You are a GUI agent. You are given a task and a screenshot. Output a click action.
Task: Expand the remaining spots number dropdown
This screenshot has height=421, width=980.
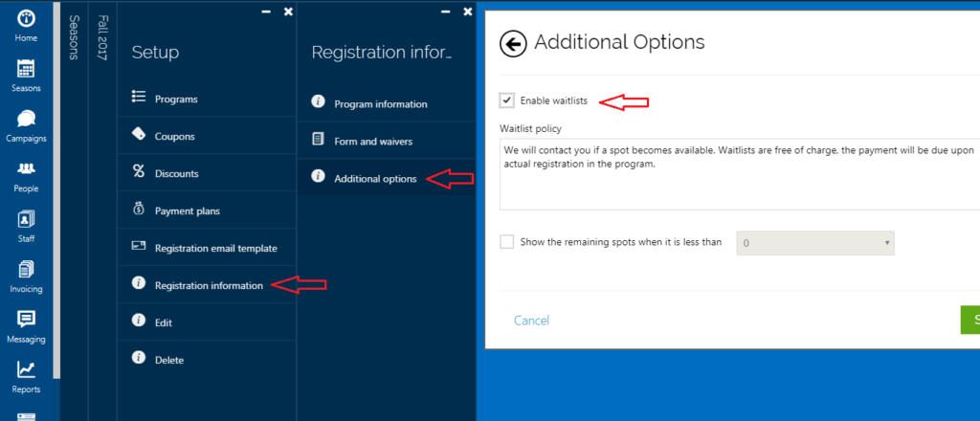815,243
